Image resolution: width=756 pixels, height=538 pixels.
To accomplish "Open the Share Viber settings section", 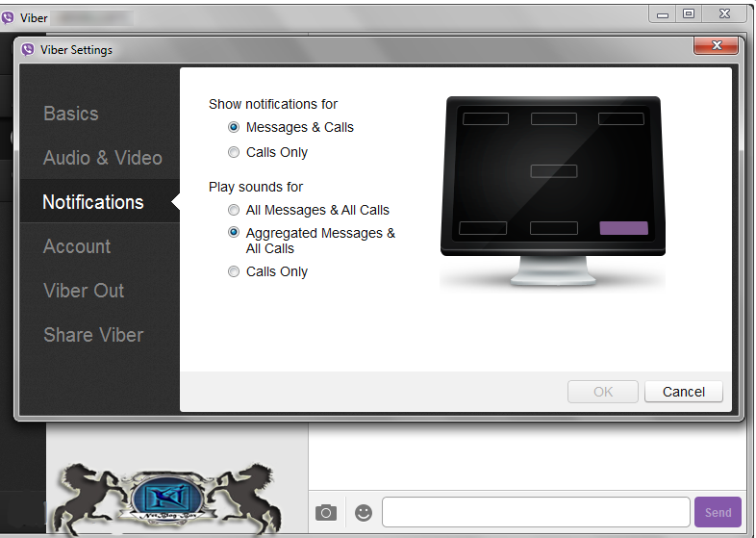I will pos(93,335).
